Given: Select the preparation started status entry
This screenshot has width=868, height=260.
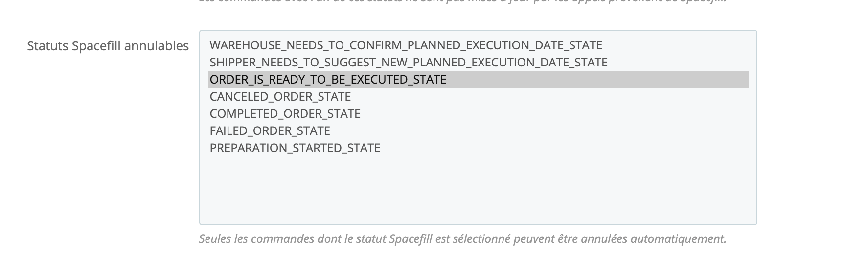Looking at the screenshot, I should click(x=295, y=148).
